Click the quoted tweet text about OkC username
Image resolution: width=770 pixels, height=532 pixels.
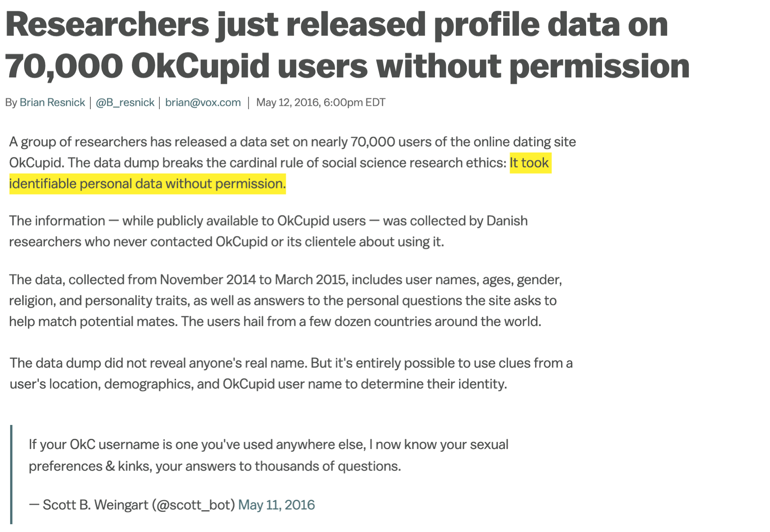tap(268, 455)
